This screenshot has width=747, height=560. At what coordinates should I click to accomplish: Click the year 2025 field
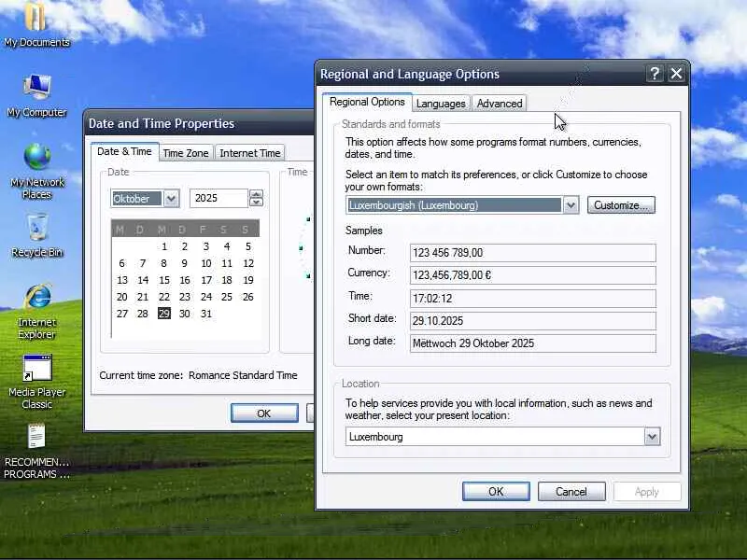(x=218, y=198)
